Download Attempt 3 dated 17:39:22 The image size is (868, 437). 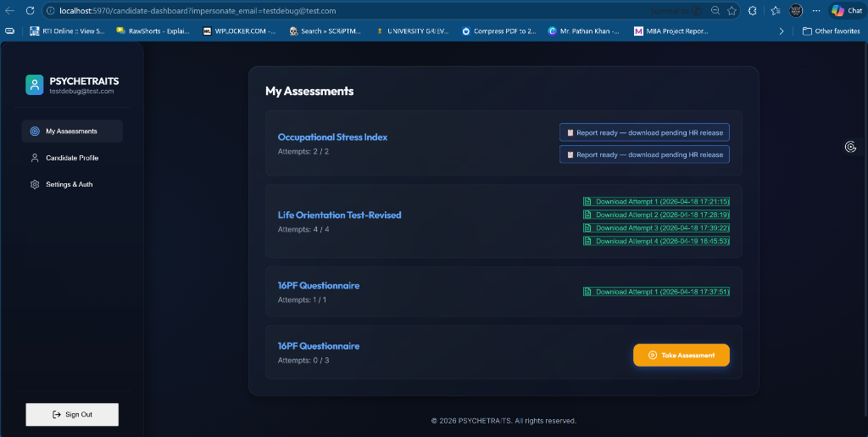pyautogui.click(x=656, y=227)
